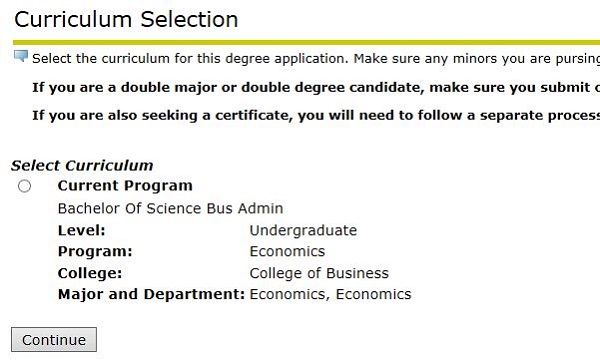
Task: Click the Undergraduate level value
Action: coord(303,230)
